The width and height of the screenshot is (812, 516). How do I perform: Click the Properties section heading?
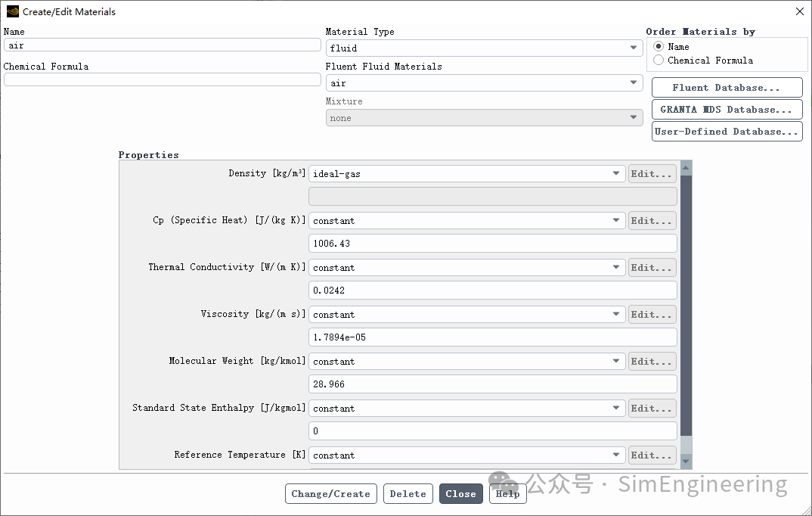[149, 154]
